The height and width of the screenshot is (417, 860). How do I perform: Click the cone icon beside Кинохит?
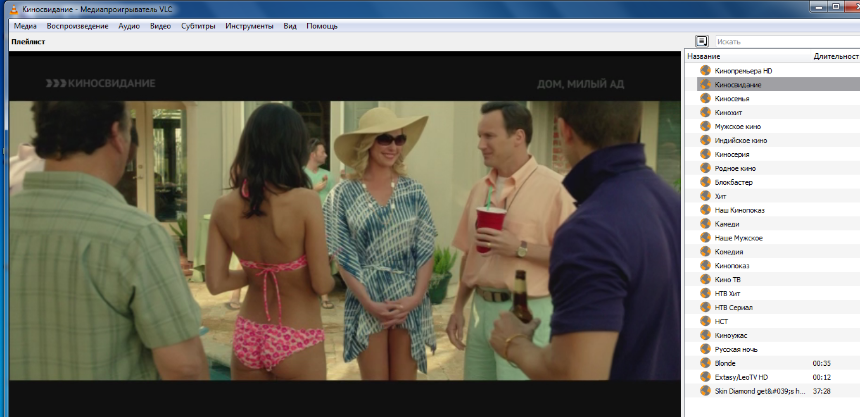point(705,112)
